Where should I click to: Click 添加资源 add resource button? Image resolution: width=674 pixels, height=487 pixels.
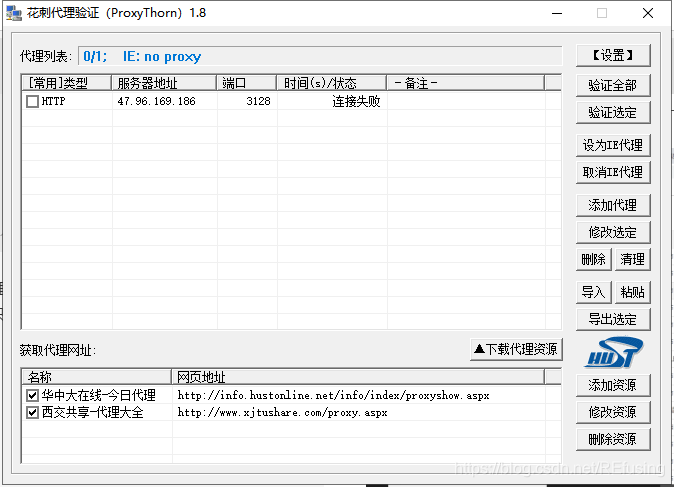click(x=613, y=385)
